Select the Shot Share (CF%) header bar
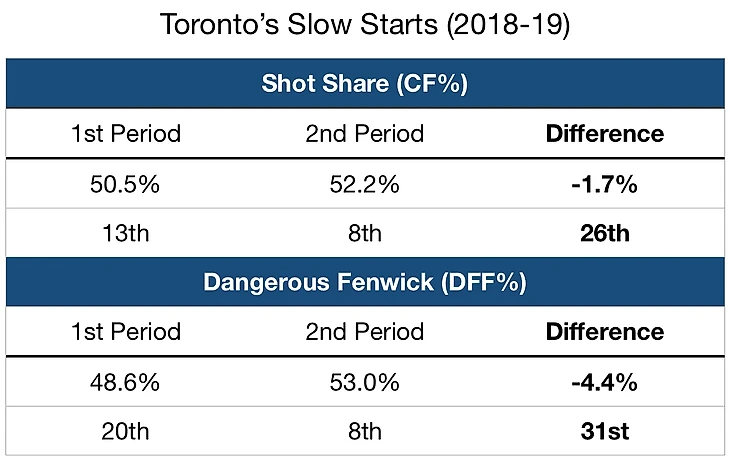This screenshot has height=462, width=730. [x=365, y=83]
